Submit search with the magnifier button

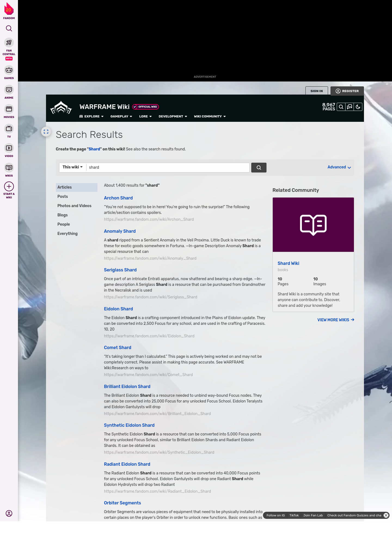259,168
